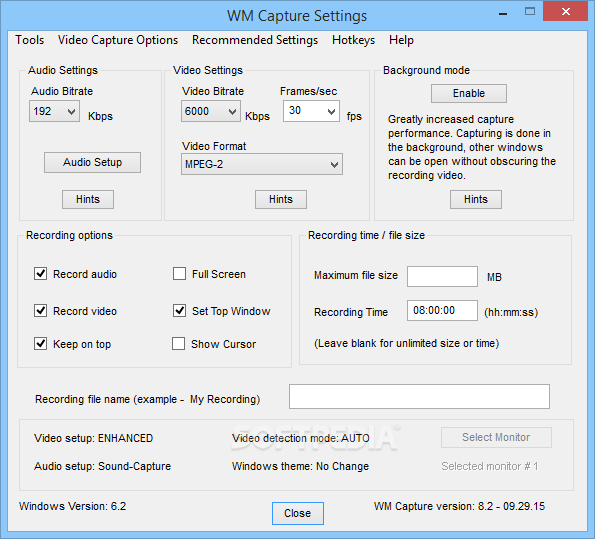Open Video Capture Options menu
This screenshot has height=539, width=595.
pyautogui.click(x=118, y=40)
